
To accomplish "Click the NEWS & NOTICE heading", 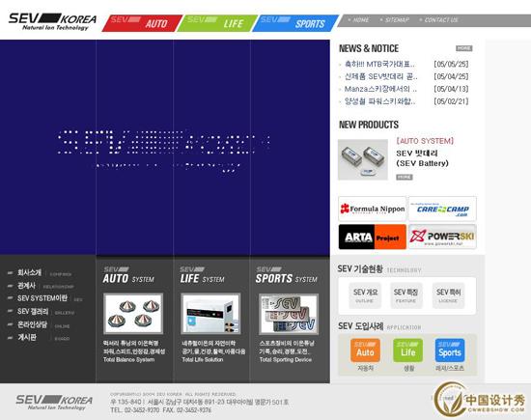I will [369, 48].
